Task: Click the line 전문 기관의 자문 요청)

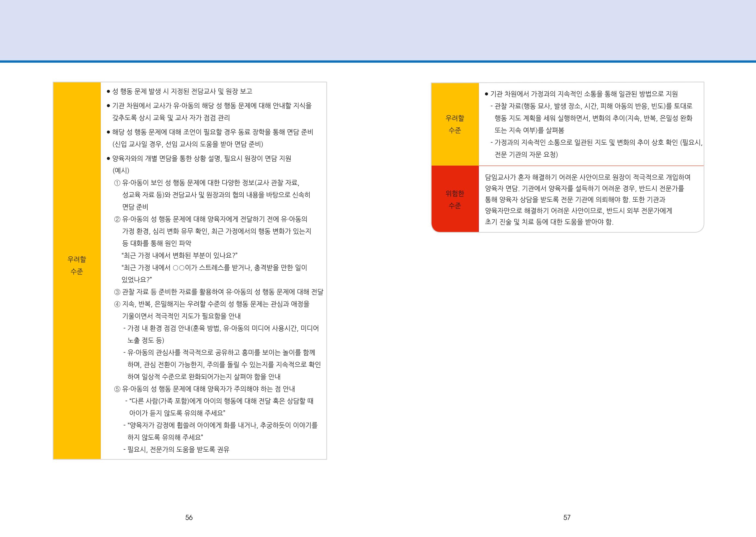Action: [526, 154]
